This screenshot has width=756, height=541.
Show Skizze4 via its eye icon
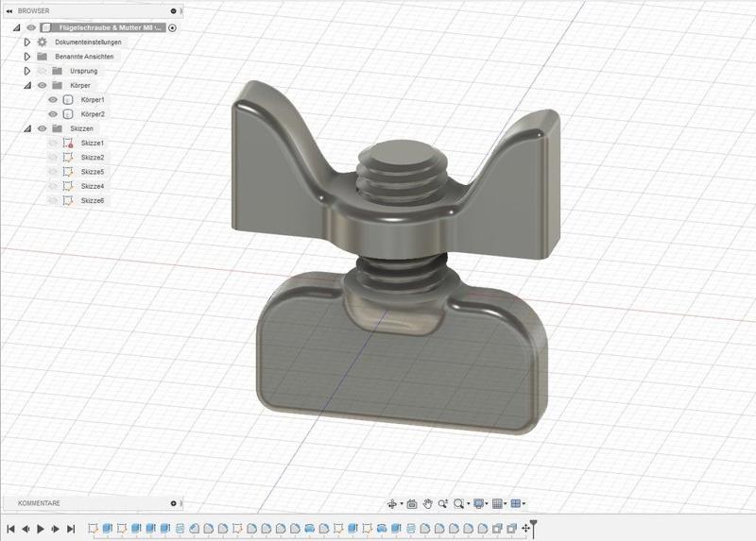[x=53, y=186]
